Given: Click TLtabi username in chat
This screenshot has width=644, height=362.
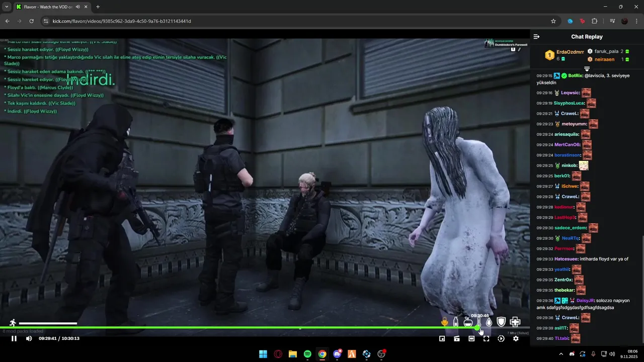Looking at the screenshot, I should tap(562, 338).
